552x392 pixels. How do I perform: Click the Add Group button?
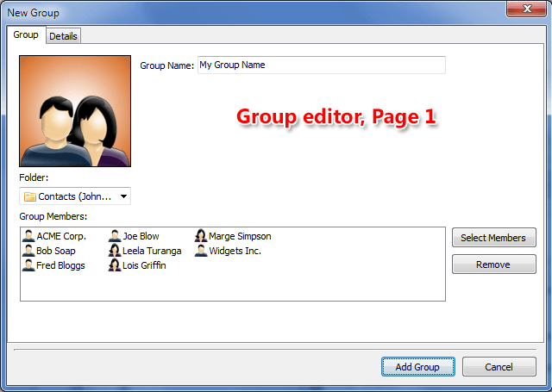[x=417, y=367]
